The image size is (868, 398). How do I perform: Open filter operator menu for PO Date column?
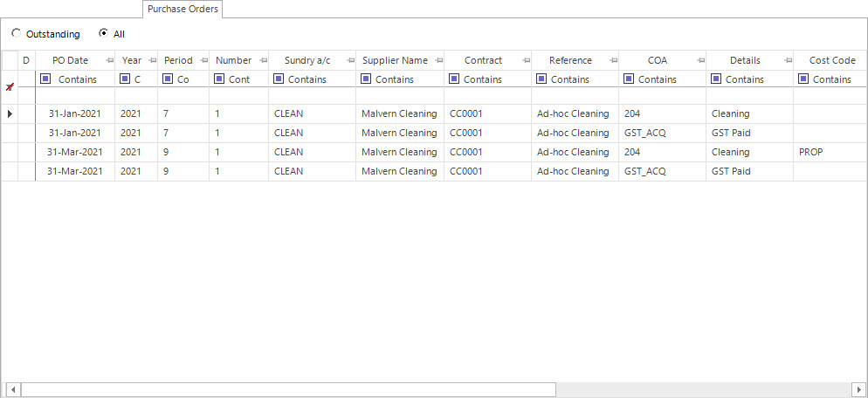pyautogui.click(x=46, y=79)
